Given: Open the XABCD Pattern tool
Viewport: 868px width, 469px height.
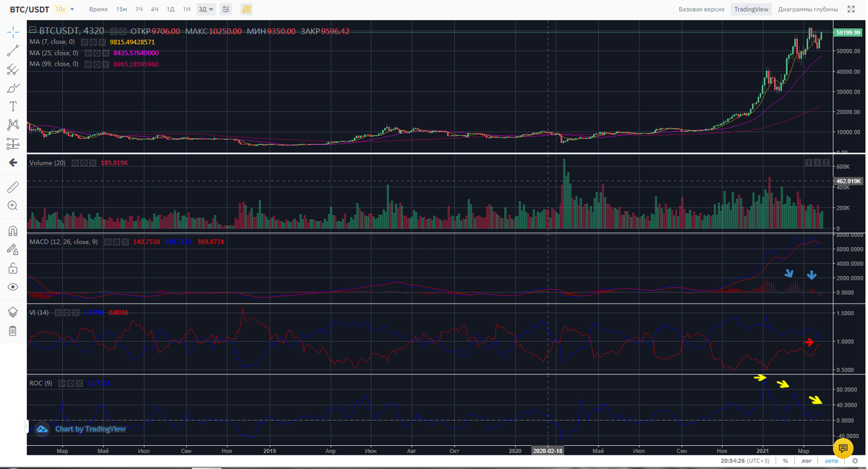Looking at the screenshot, I should pos(12,124).
